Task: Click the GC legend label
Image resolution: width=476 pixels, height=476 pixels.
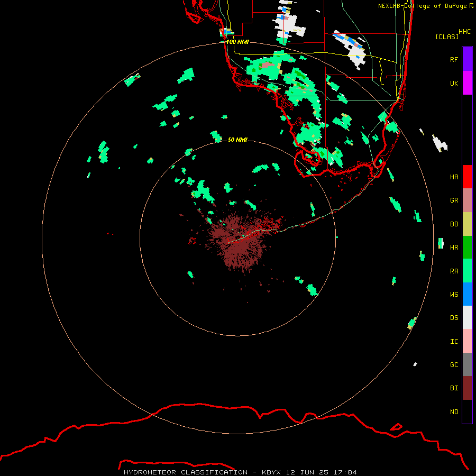Action: tap(454, 365)
